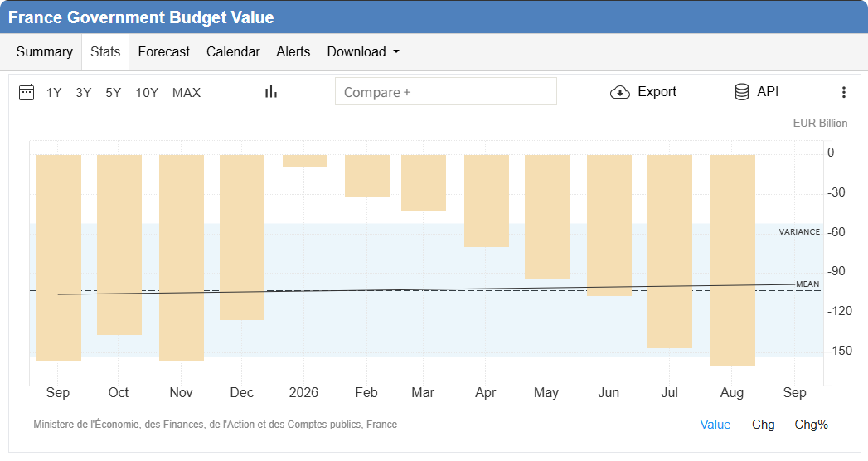Click the Export cloud download icon

pyautogui.click(x=620, y=92)
